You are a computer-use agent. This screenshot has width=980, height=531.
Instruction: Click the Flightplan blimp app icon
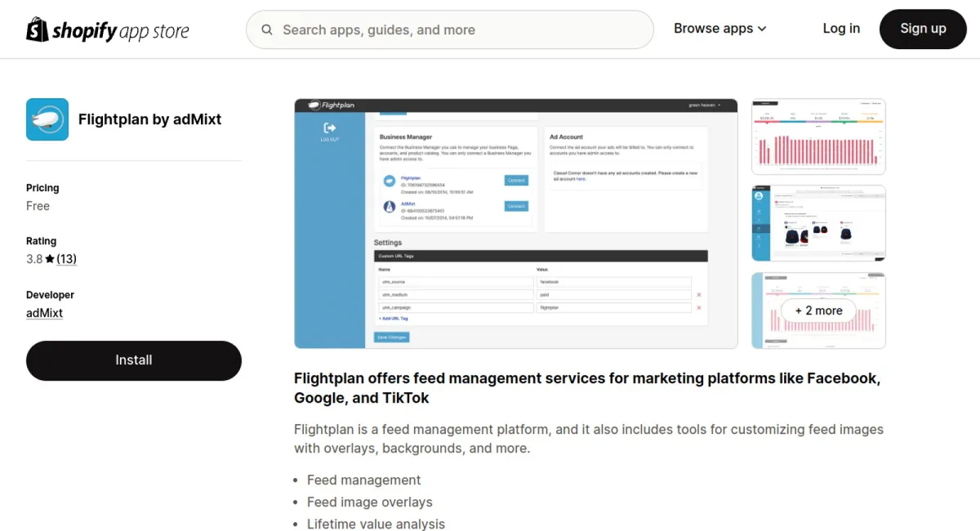pyautogui.click(x=47, y=119)
